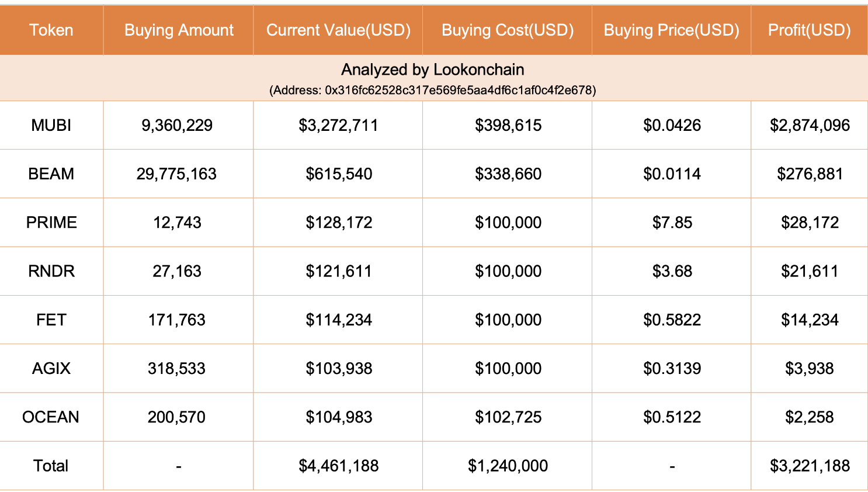Click MUBI profit value $2,874,096
Image resolution: width=868 pixels, height=492 pixels.
[810, 125]
